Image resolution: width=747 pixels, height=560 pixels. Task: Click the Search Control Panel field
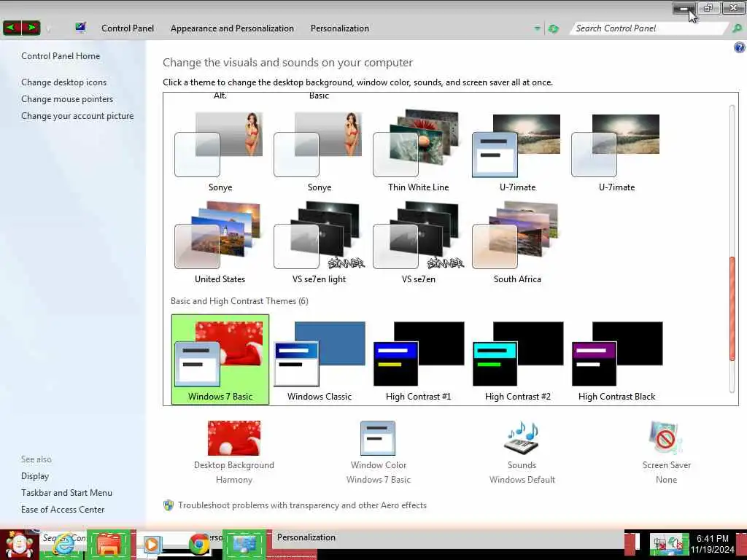point(650,28)
